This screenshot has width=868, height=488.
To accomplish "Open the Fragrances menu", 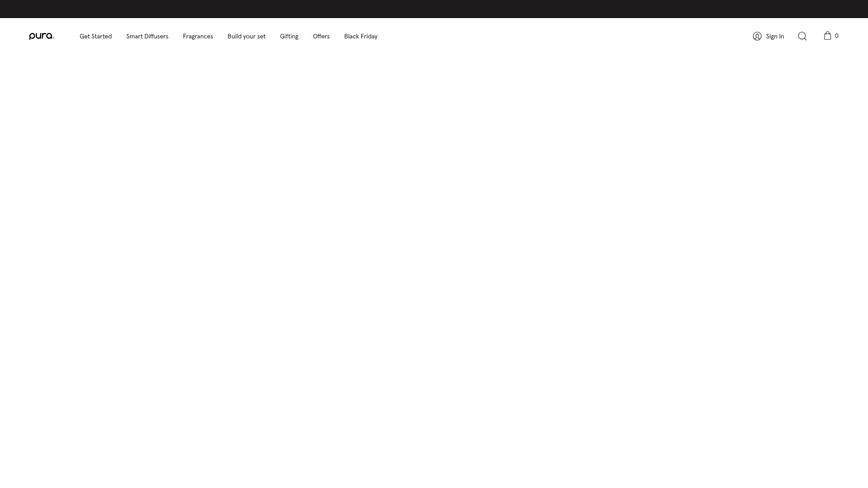I will coord(198,36).
